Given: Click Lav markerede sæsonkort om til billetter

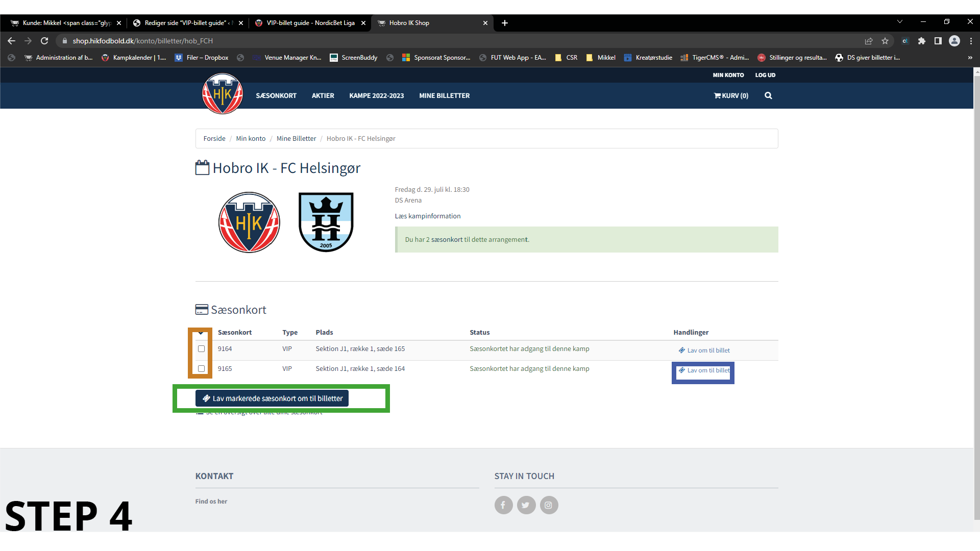Looking at the screenshot, I should click(272, 398).
